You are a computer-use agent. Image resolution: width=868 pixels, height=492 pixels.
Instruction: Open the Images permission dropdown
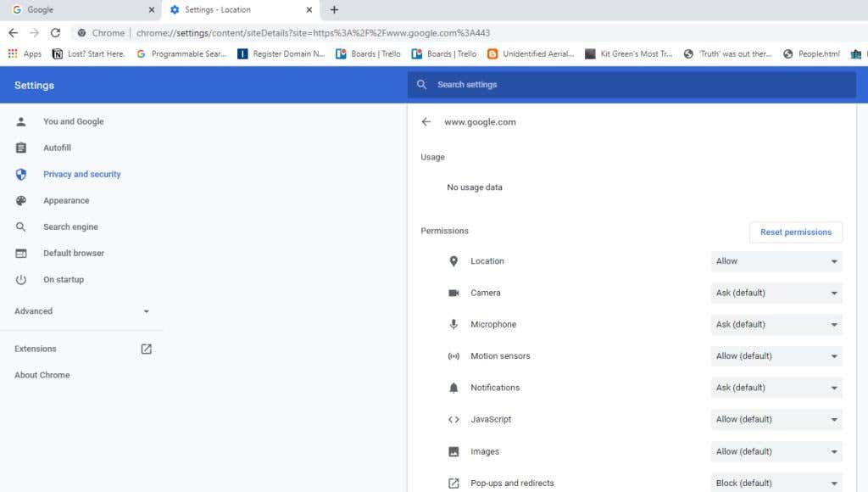pyautogui.click(x=776, y=451)
